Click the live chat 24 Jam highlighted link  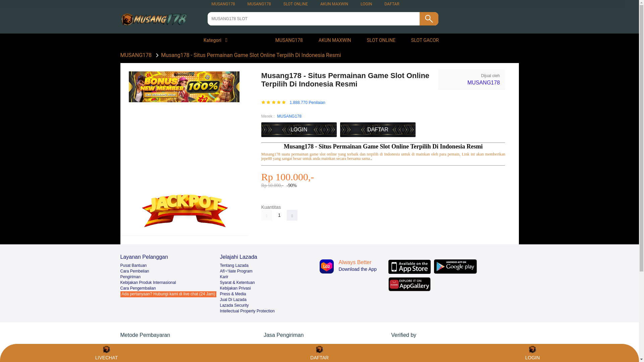pos(168,294)
